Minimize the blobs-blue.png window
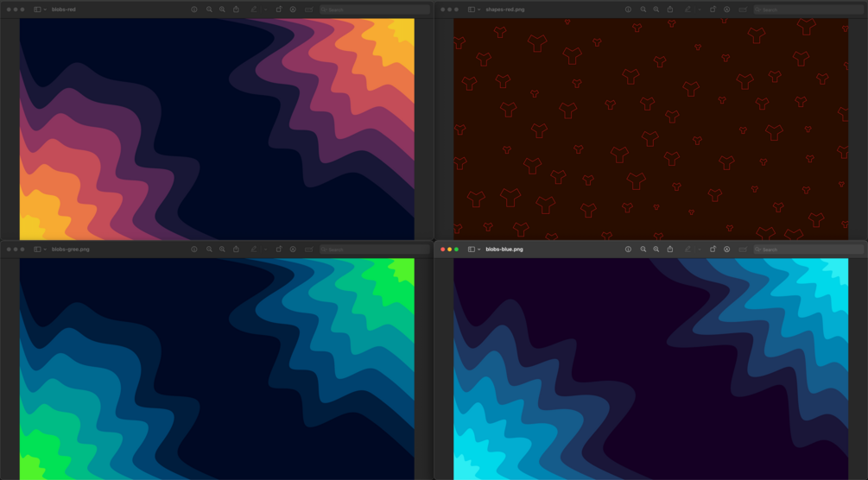 [x=449, y=249]
